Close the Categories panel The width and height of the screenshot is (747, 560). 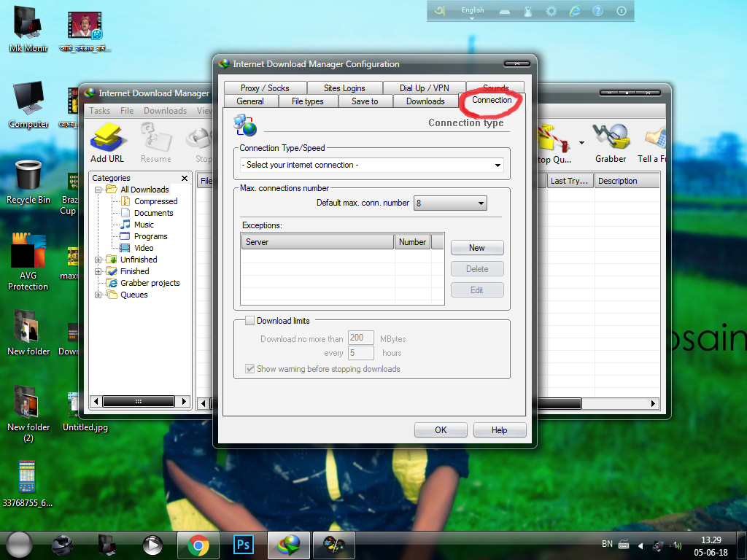coord(185,178)
